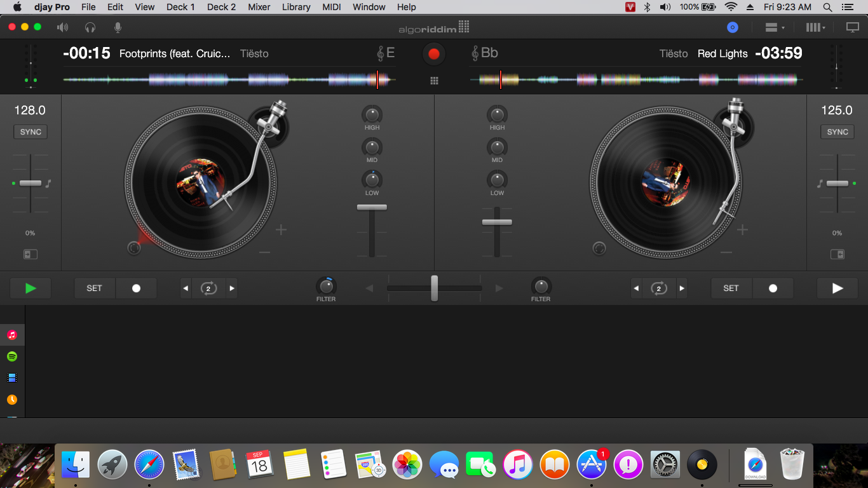This screenshot has height=488, width=868.
Task: Increase loop length on deck 1
Action: coord(232,288)
